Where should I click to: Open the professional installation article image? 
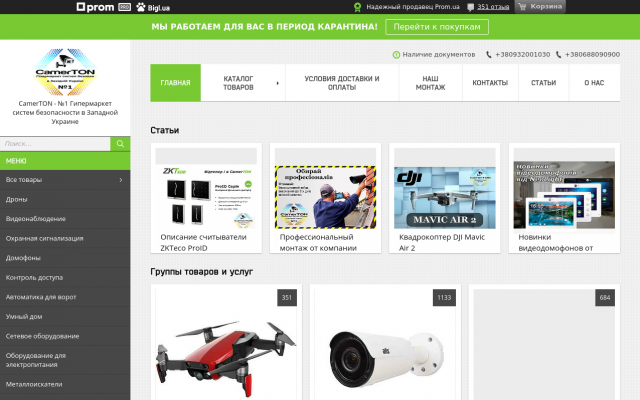[x=325, y=197]
